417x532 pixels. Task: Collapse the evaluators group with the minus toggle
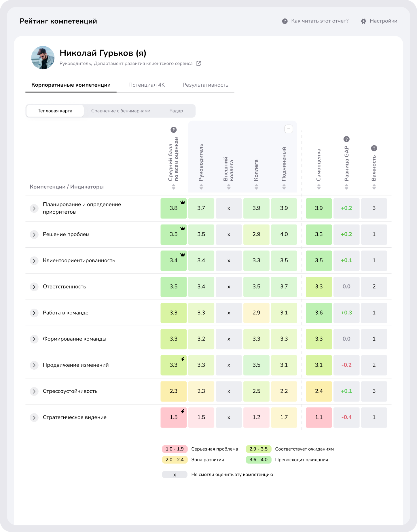click(289, 129)
